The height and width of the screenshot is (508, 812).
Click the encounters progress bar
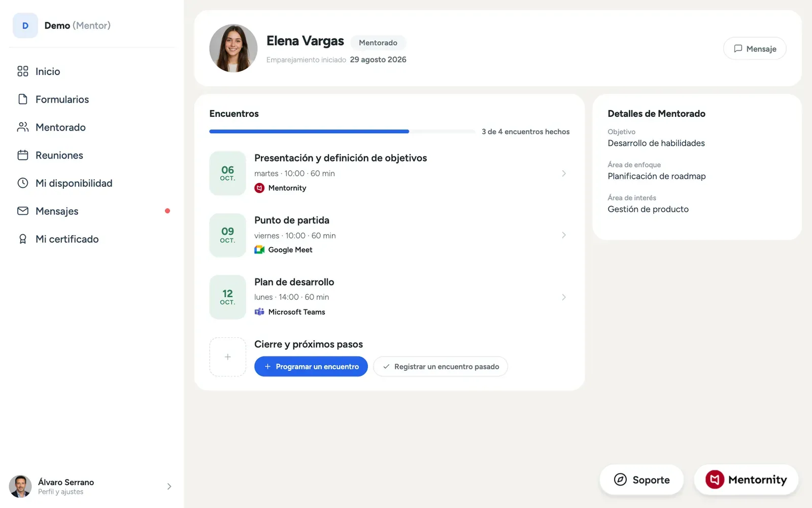[343, 132]
